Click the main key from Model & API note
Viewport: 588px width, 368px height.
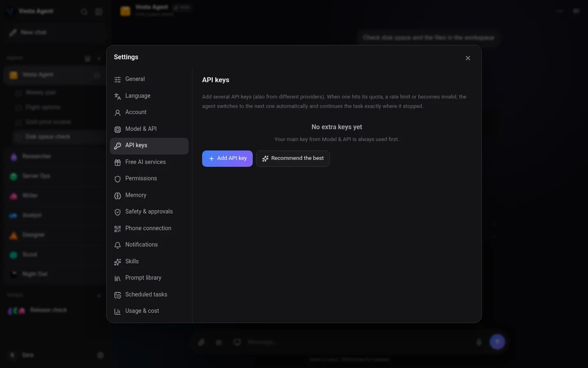coord(337,139)
